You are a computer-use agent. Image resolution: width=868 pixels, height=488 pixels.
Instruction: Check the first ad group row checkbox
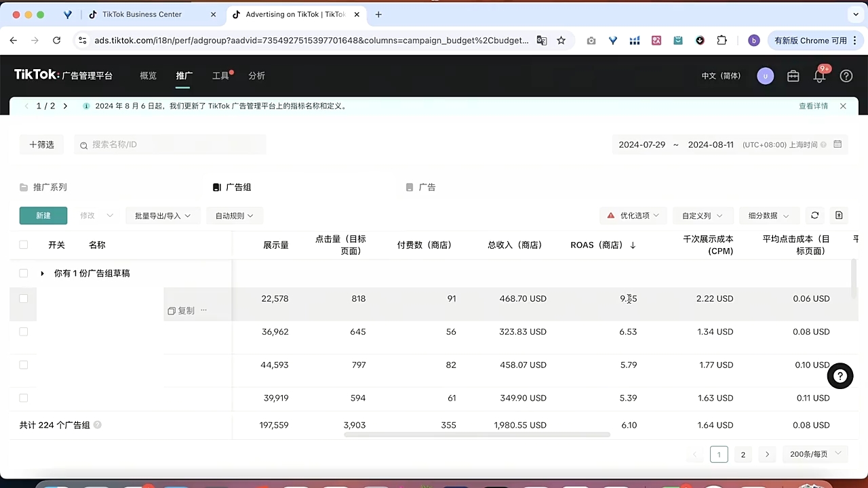23,298
